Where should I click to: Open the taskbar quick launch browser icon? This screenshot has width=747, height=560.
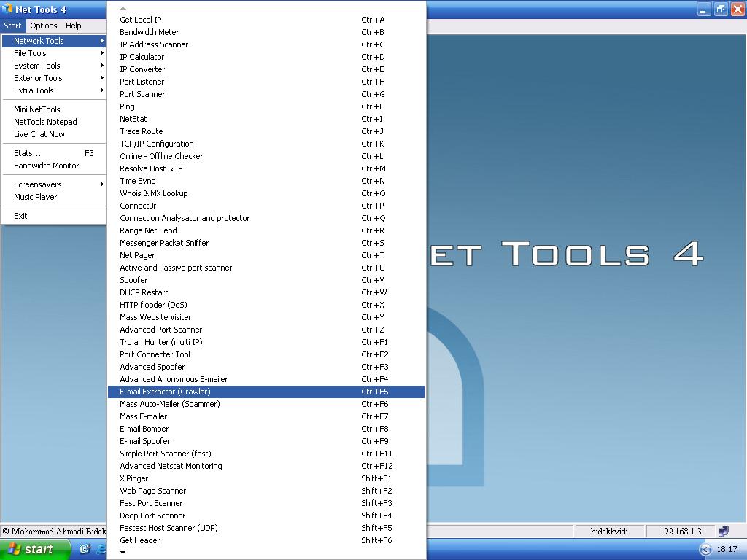pos(101,549)
